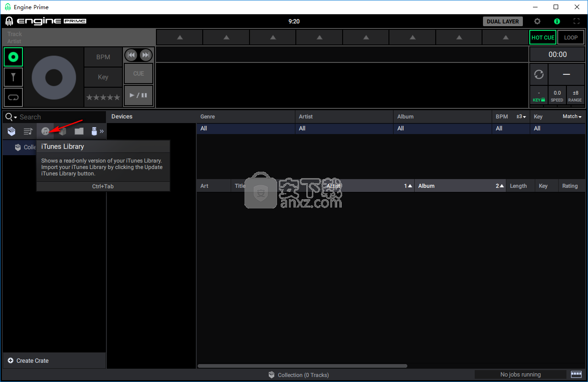Screen dimensions: 588x382
Task: Click the SPEED 0.0 box
Action: click(x=557, y=95)
